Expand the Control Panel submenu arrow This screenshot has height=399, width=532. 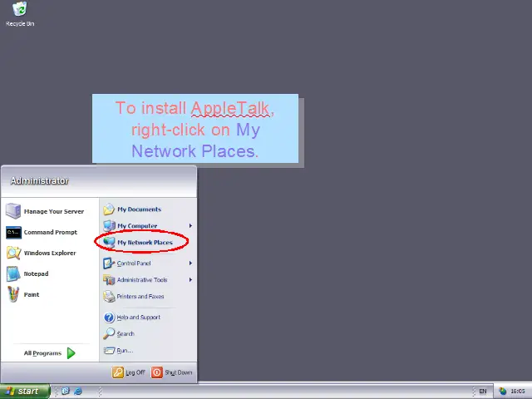click(x=190, y=263)
